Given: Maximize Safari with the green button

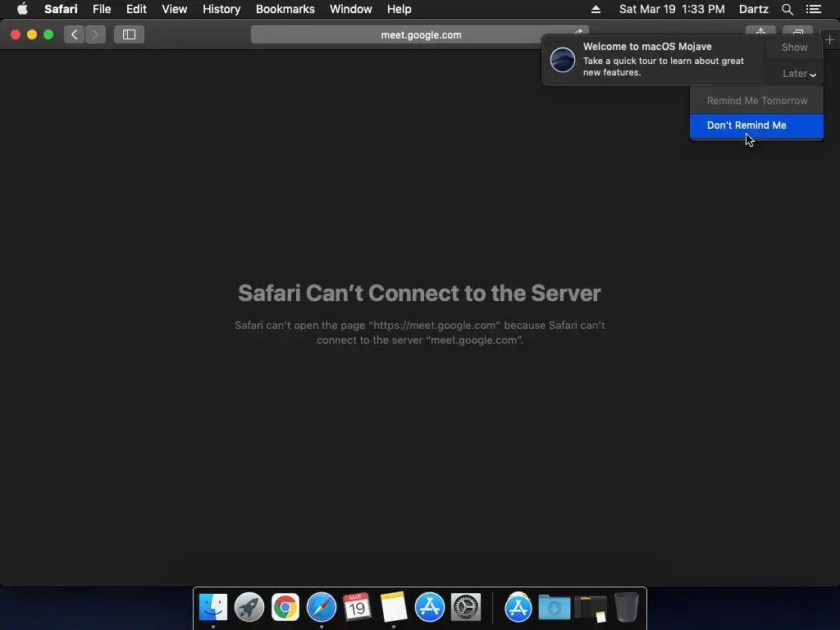Looking at the screenshot, I should tap(48, 34).
